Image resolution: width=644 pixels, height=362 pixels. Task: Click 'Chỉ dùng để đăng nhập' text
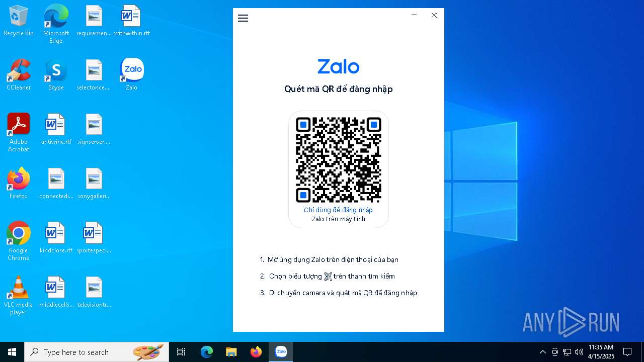tap(338, 210)
